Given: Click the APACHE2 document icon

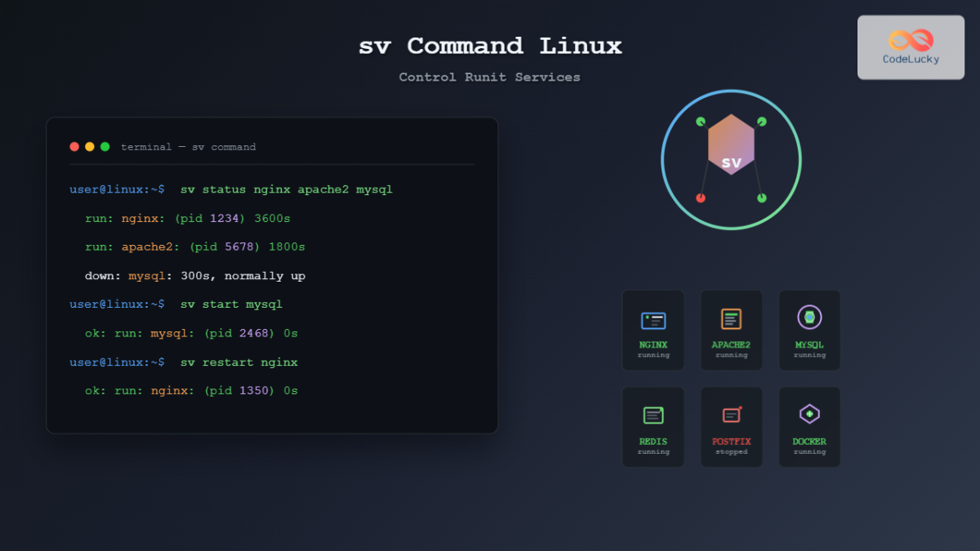Looking at the screenshot, I should pyautogui.click(x=731, y=319).
